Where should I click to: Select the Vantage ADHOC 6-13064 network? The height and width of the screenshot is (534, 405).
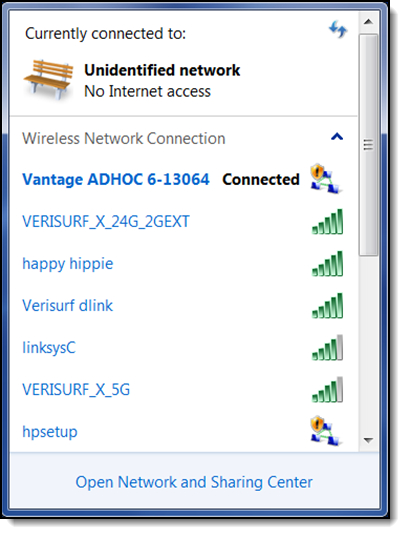[x=183, y=179]
